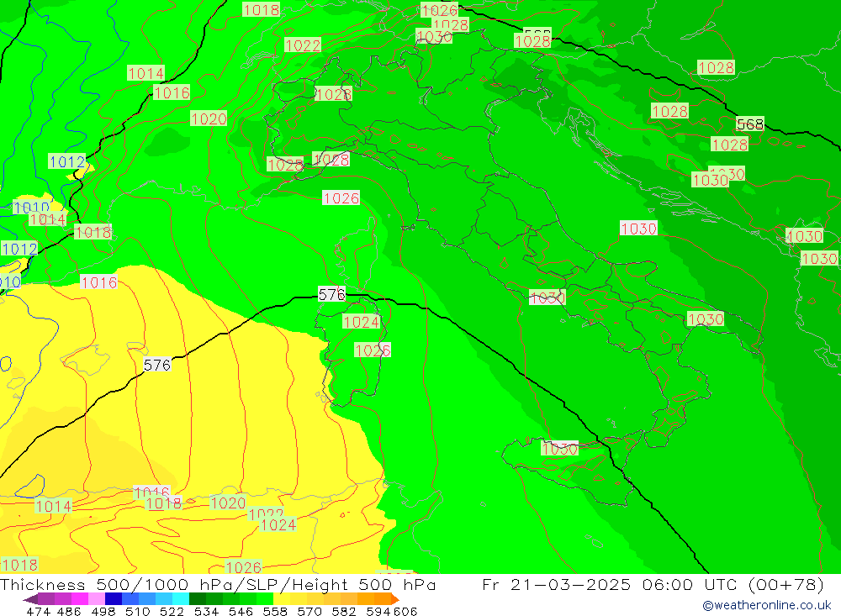Click the 576 height label just north of Sardinia

click(x=331, y=294)
